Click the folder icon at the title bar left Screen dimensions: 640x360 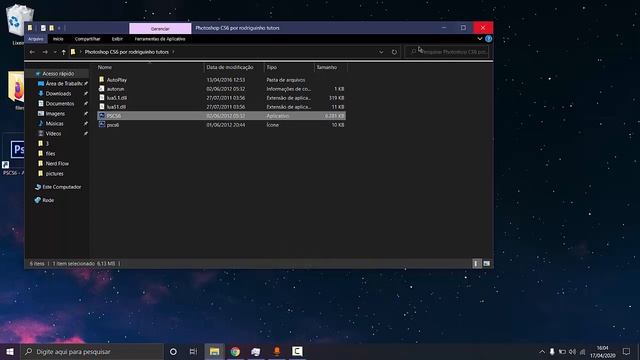pyautogui.click(x=30, y=28)
